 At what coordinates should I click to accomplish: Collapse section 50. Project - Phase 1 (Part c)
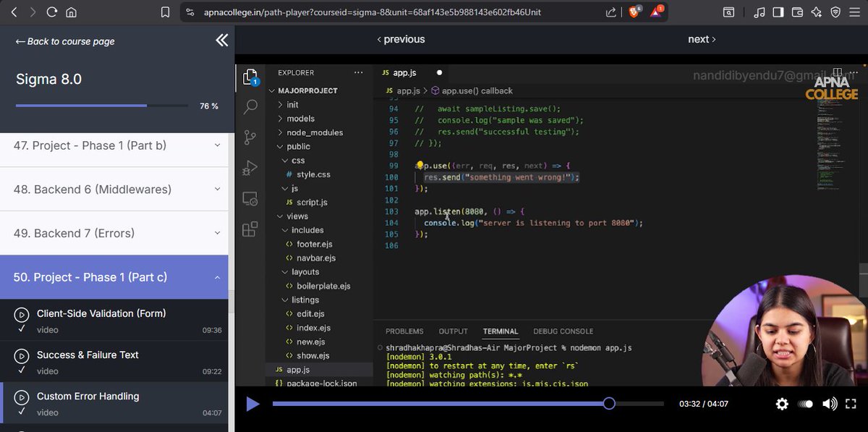[114, 277]
